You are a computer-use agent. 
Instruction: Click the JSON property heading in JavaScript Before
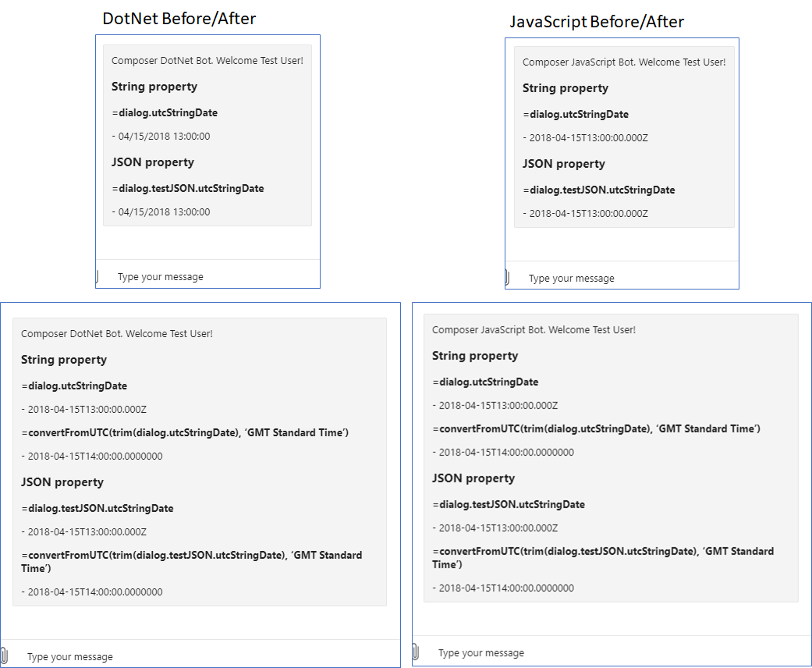[564, 164]
